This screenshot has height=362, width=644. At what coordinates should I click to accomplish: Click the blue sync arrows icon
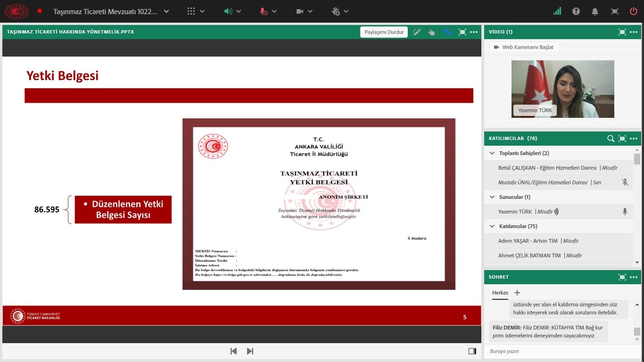point(447,32)
